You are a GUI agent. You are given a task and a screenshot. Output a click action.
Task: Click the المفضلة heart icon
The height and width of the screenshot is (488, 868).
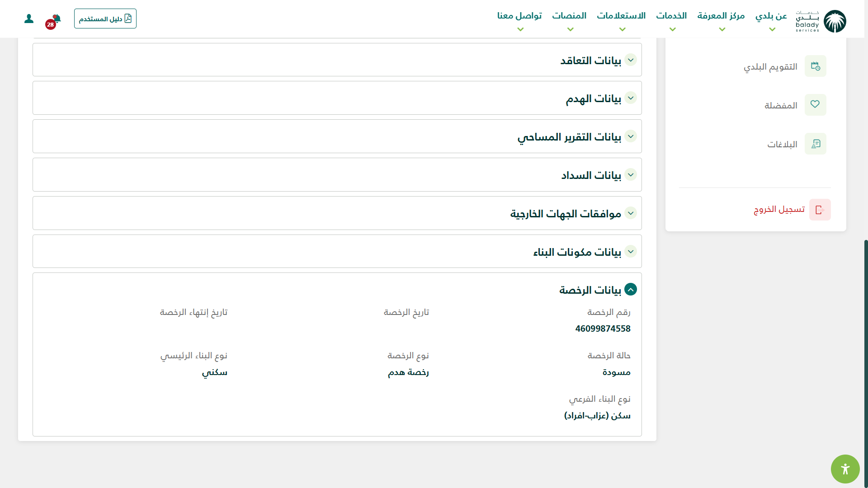coord(815,105)
